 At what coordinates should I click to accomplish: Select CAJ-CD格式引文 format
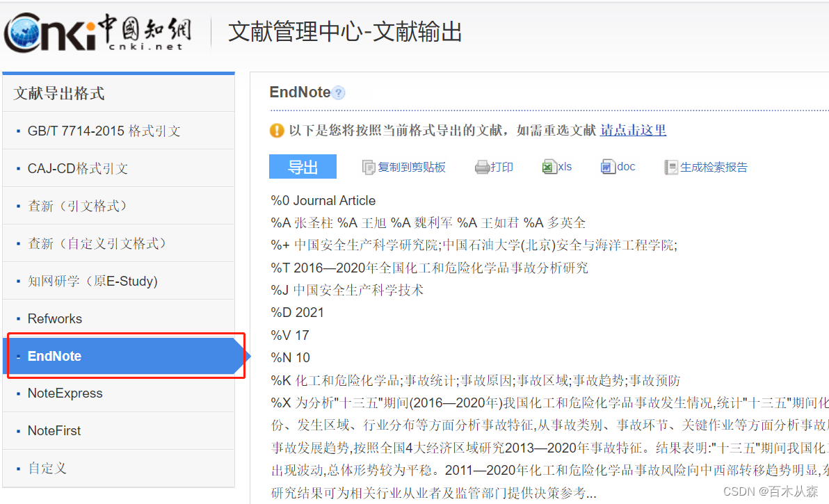click(119, 168)
